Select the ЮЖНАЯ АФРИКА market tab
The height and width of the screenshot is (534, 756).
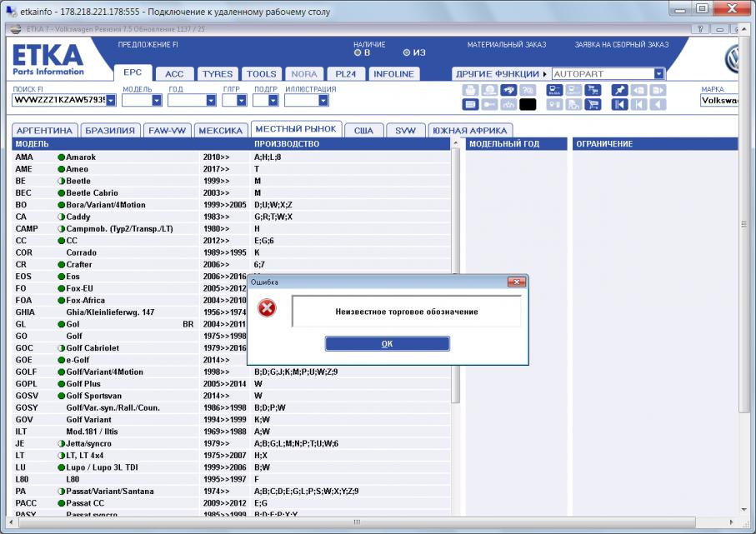(470, 131)
